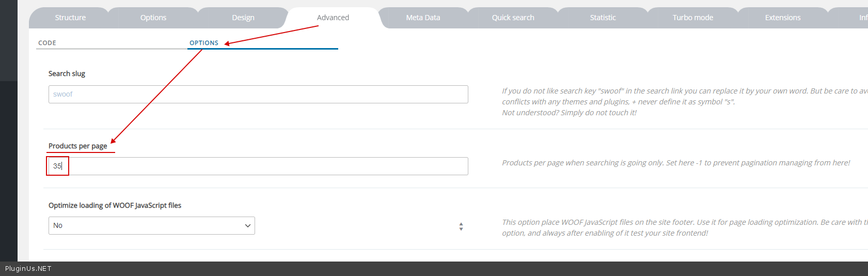Click the Products per page label
This screenshot has height=276, width=868.
pyautogui.click(x=78, y=146)
